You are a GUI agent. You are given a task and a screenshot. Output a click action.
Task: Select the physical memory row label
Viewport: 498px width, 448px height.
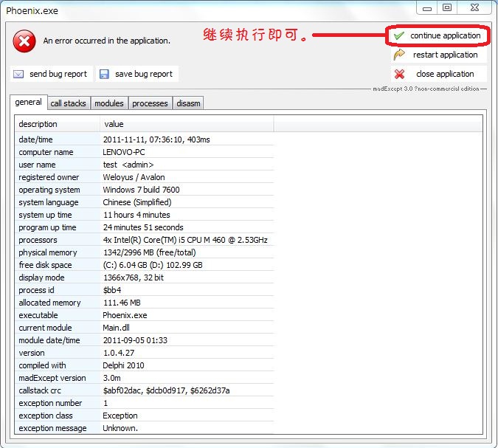(x=48, y=252)
